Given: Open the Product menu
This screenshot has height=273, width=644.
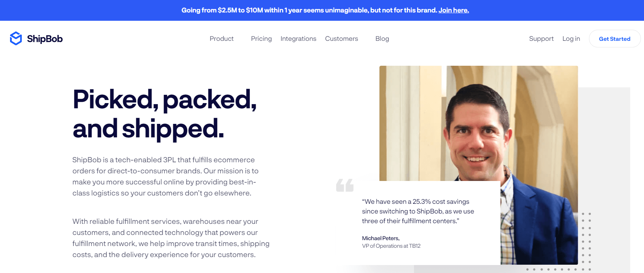Looking at the screenshot, I should point(221,39).
